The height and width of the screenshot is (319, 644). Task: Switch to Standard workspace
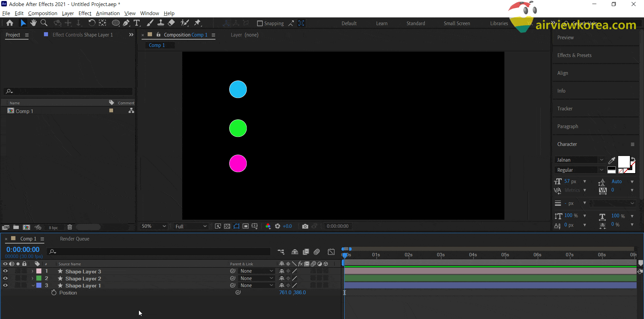(416, 23)
